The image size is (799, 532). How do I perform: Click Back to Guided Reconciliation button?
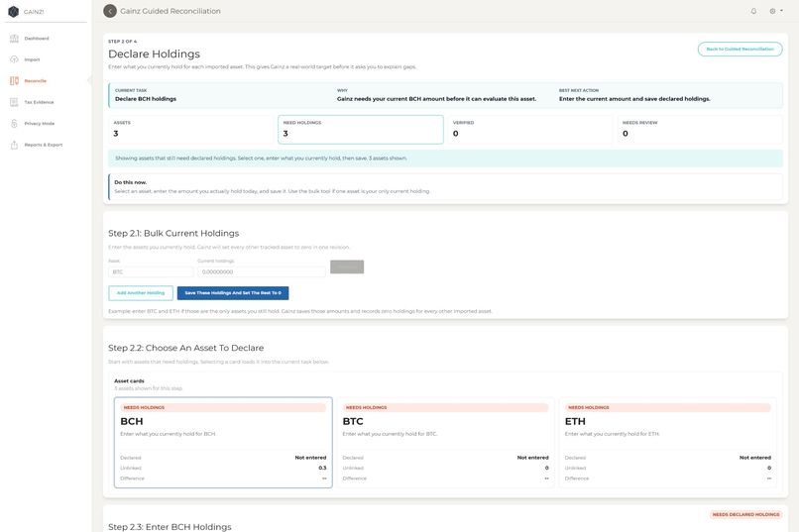pos(740,49)
